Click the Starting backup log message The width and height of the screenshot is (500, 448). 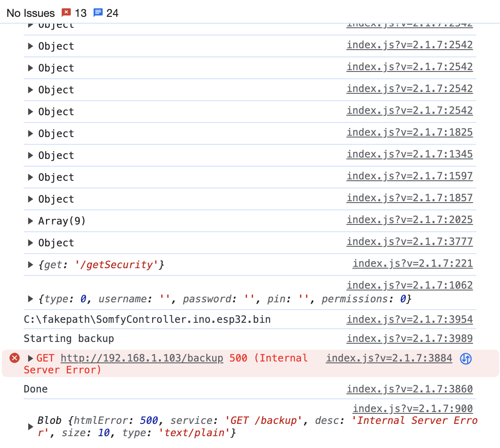point(69,338)
